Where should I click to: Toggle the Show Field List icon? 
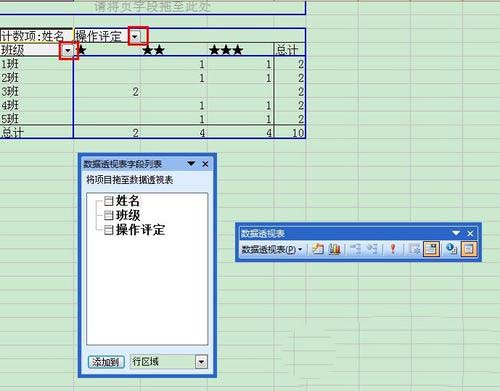[x=469, y=249]
